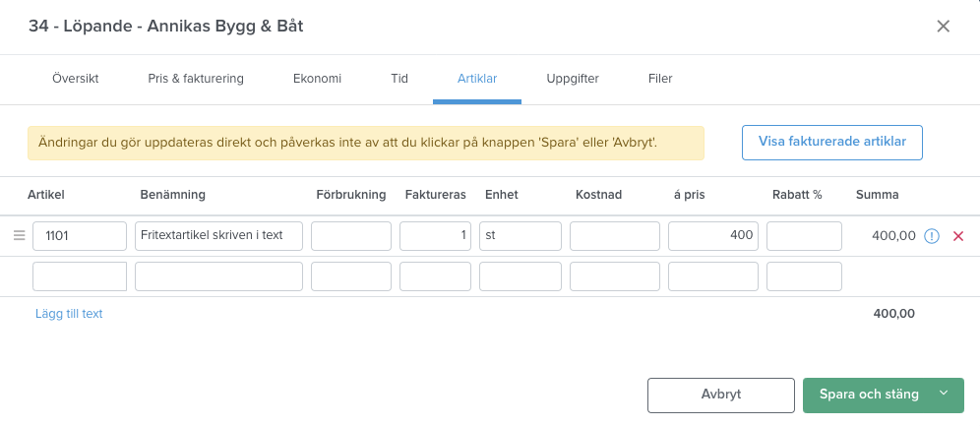The width and height of the screenshot is (980, 426).
Task: Click the Enhet field containing st
Action: click(x=520, y=236)
